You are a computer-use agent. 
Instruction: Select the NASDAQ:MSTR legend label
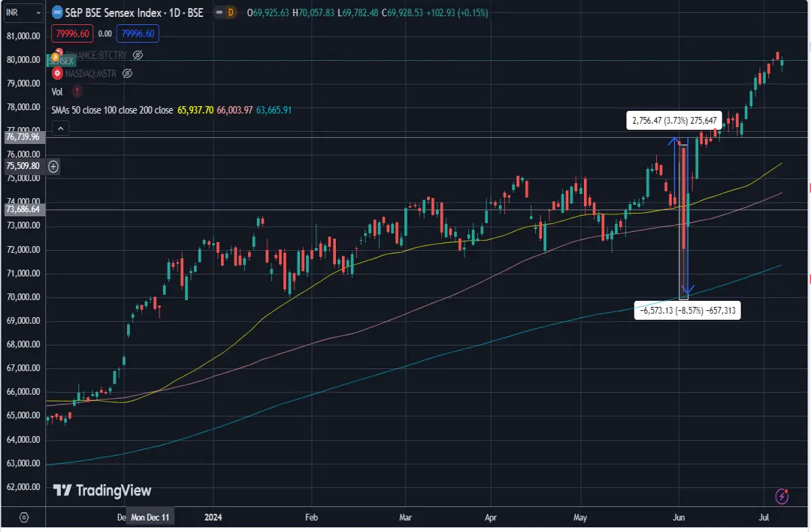coord(91,73)
